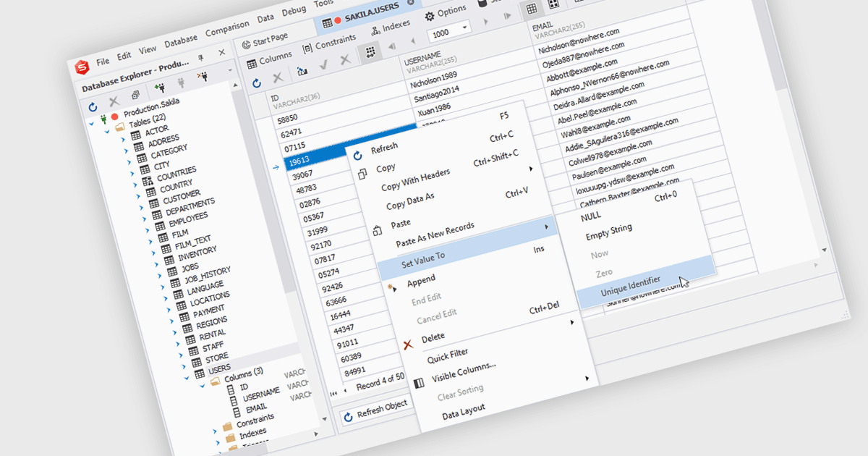Image resolution: width=868 pixels, height=456 pixels.
Task: Choose Quick Filter in context menu
Action: (x=447, y=355)
